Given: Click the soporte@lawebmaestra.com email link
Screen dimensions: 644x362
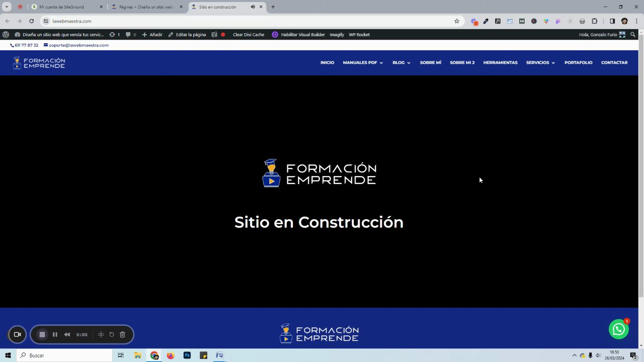Looking at the screenshot, I should (x=76, y=45).
